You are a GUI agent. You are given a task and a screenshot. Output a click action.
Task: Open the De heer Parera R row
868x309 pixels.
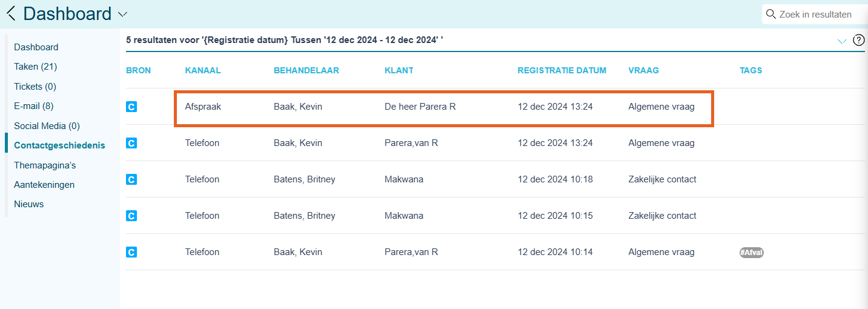click(x=420, y=107)
